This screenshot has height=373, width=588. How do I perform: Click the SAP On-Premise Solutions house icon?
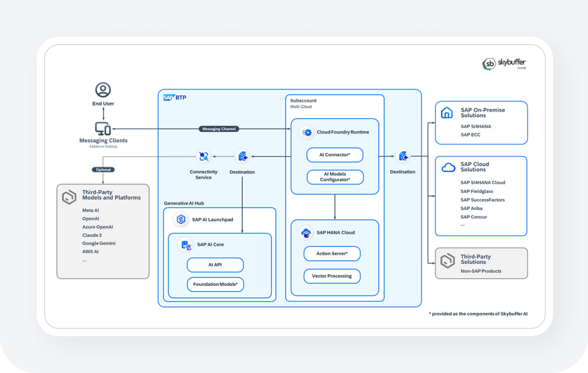tap(447, 113)
